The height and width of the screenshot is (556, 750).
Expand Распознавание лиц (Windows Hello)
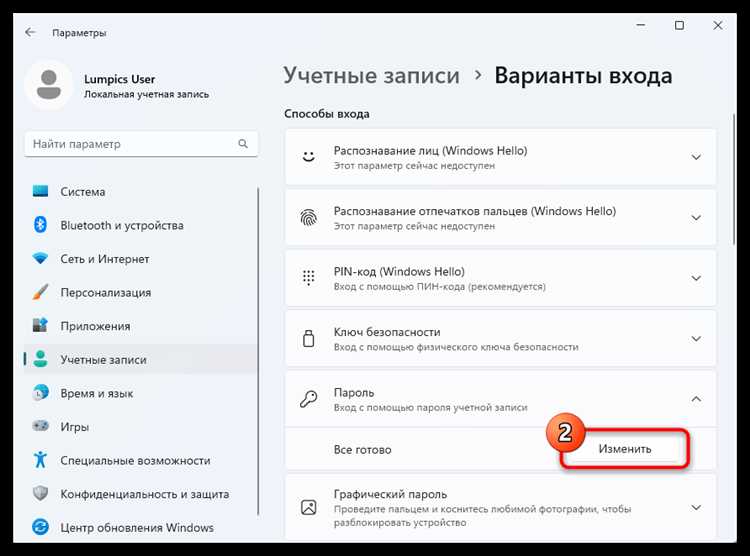(x=696, y=157)
